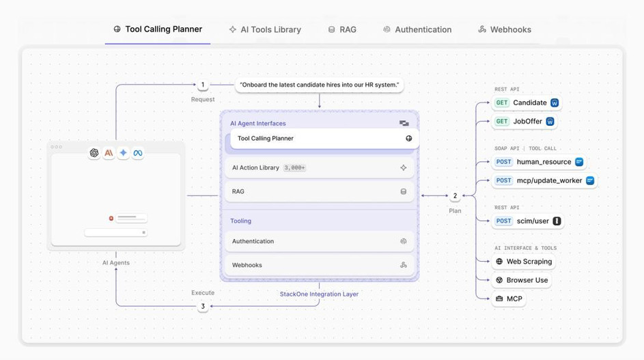Click the Browser Use chip icon

[499, 280]
